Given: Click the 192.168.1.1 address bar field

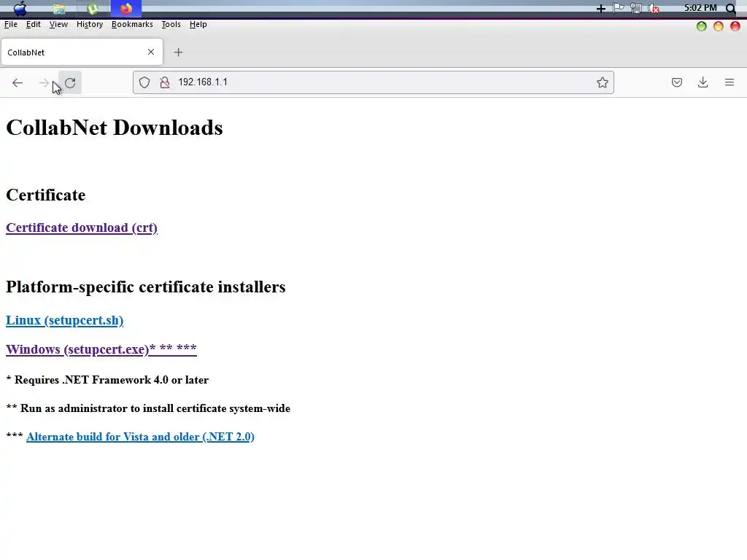Looking at the screenshot, I should click(373, 82).
